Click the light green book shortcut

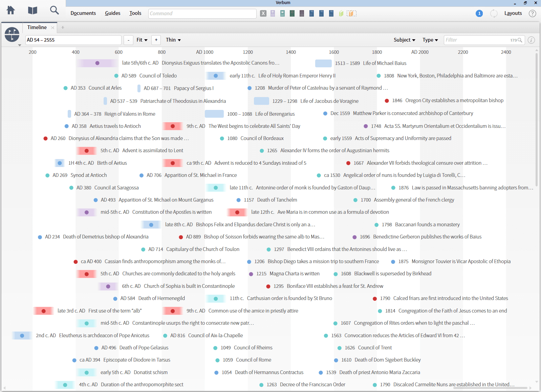point(341,14)
